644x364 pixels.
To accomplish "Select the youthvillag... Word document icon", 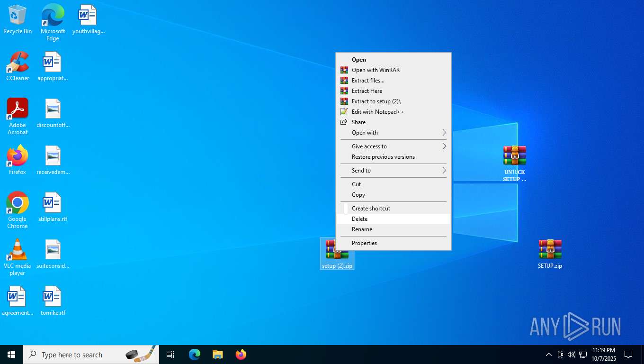I will tap(88, 20).
